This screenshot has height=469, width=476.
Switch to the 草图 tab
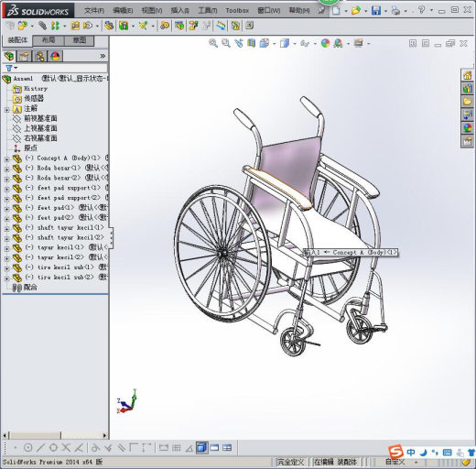tap(79, 40)
